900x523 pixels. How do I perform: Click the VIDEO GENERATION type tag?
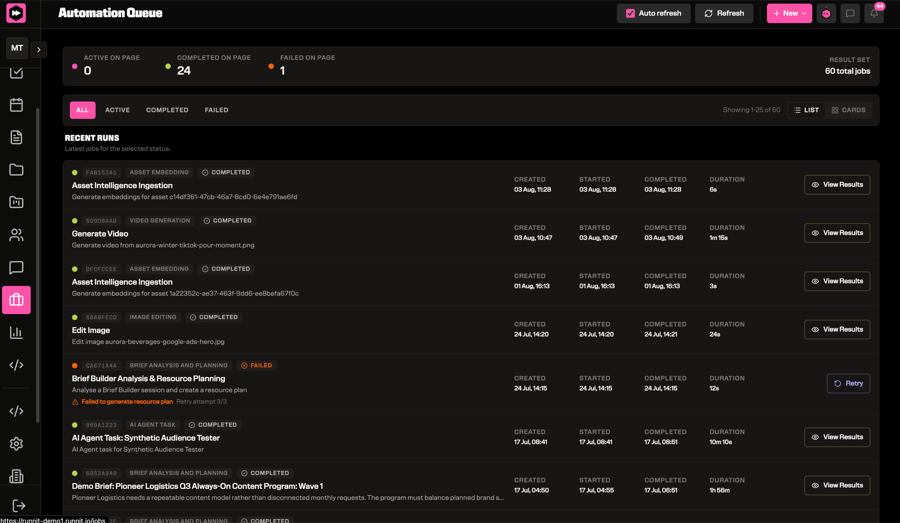(x=160, y=220)
